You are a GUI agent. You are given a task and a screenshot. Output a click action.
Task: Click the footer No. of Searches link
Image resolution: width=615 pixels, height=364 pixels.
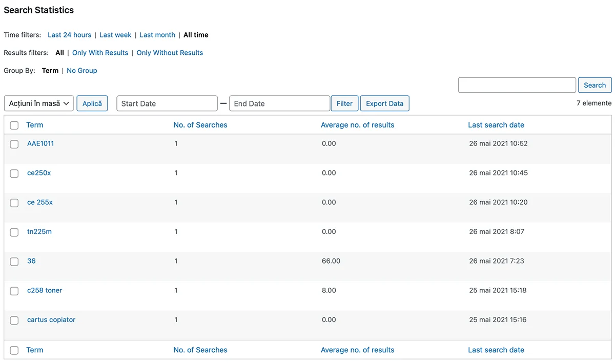pos(200,350)
